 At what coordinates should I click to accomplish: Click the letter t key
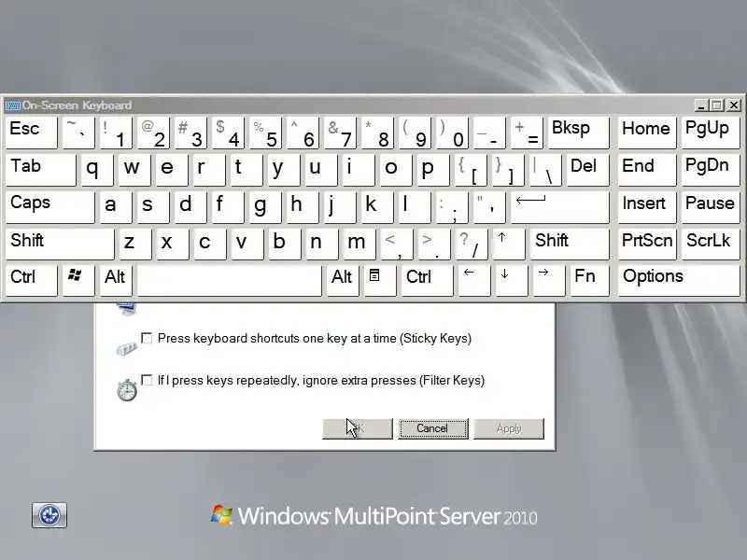247,170
